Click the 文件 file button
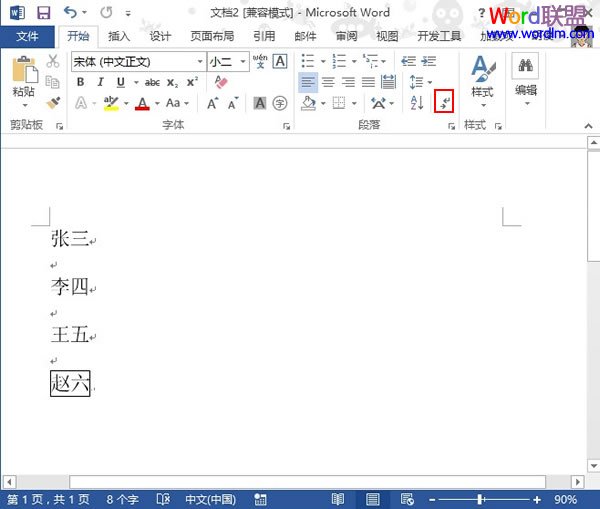 27,37
